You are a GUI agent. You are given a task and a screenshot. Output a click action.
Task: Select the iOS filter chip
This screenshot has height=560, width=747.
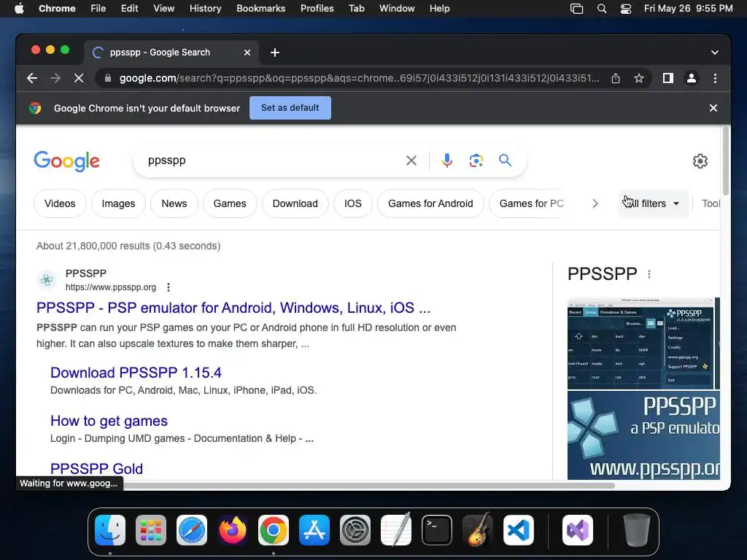pos(352,204)
